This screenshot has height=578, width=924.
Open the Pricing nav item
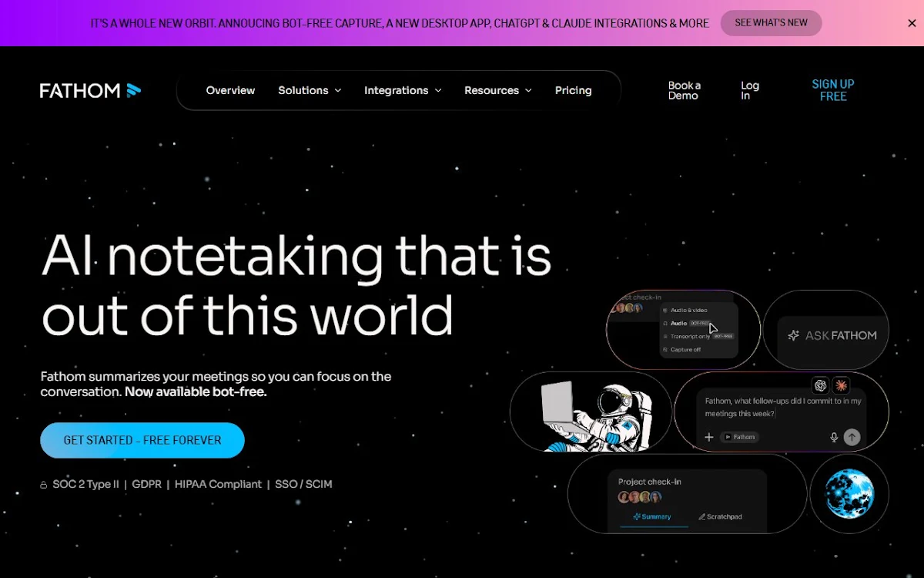[574, 90]
